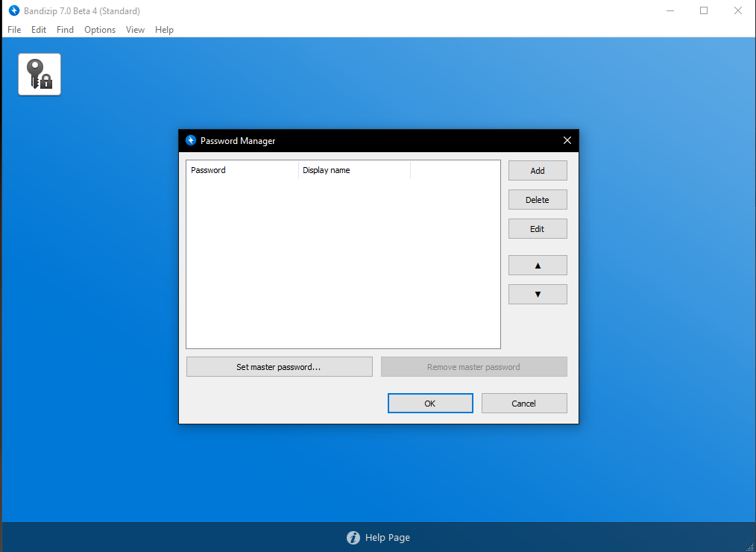The image size is (756, 552).
Task: Open the Help Page link
Action: pos(387,538)
